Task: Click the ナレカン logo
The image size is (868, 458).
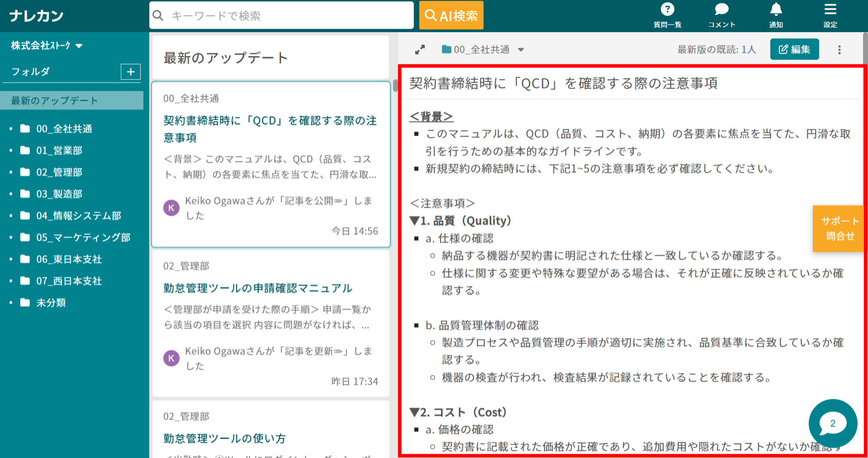Action: point(36,16)
